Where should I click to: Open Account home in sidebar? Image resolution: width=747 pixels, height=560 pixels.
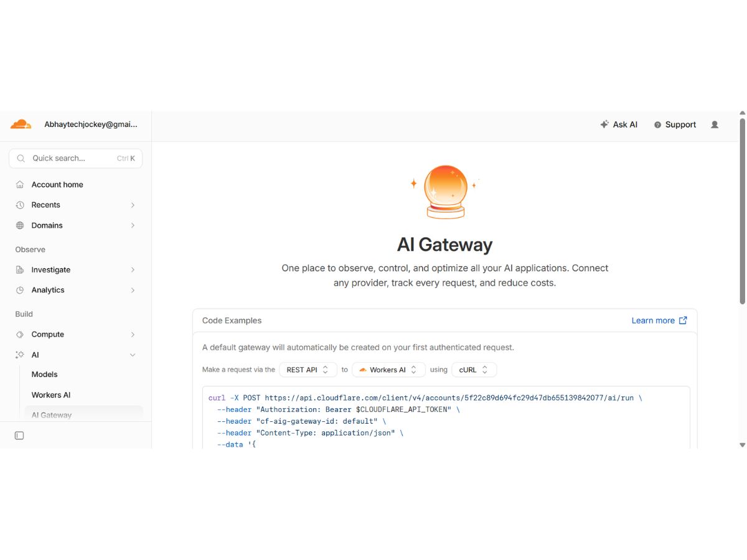(75, 185)
